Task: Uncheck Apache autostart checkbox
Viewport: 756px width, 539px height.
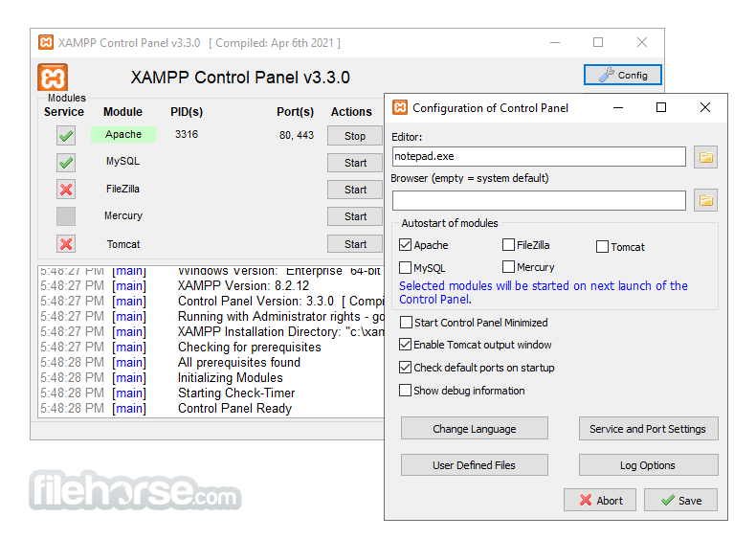Action: click(405, 245)
